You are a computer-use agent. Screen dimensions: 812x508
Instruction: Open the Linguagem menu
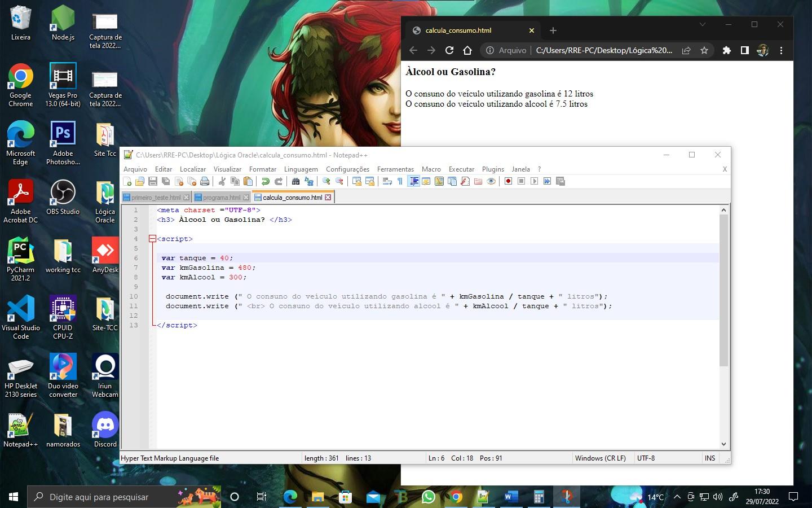301,169
